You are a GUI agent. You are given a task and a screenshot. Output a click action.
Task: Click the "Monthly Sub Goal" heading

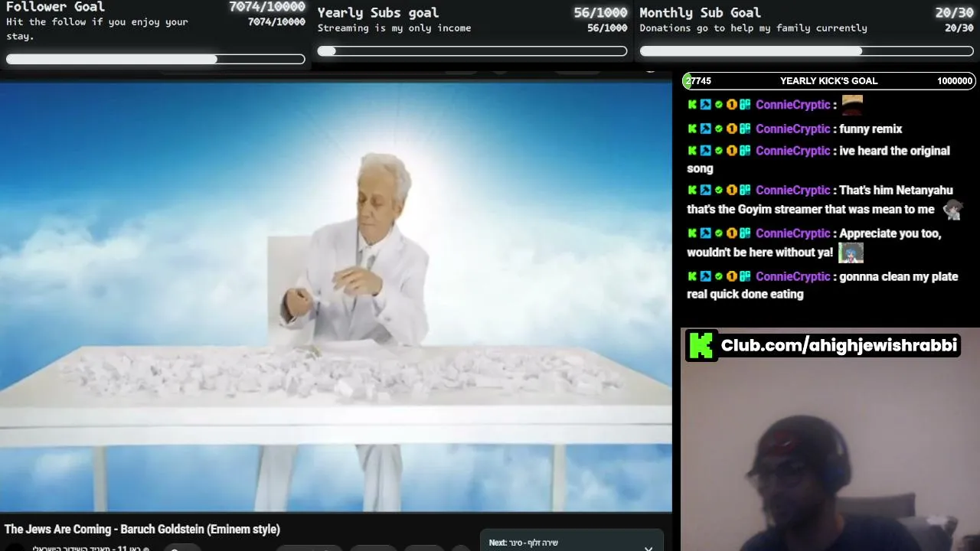pos(701,13)
